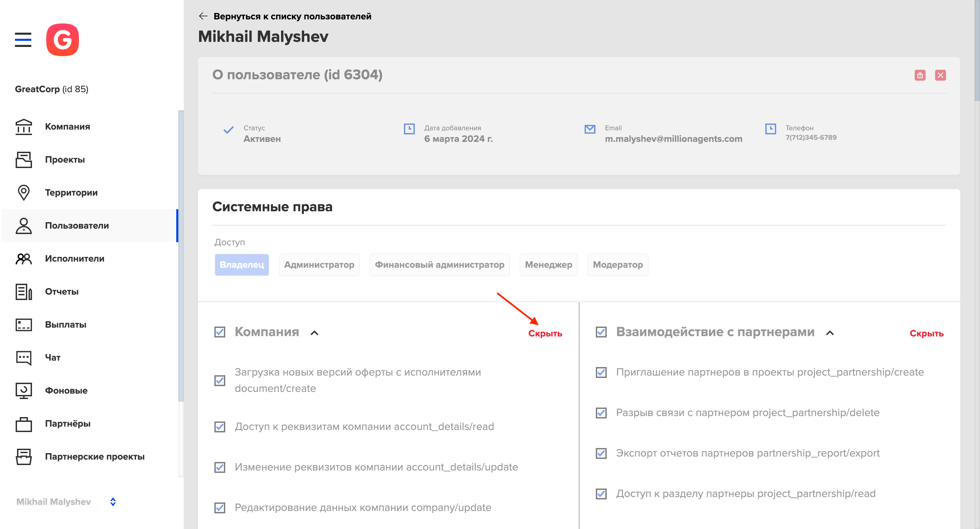This screenshot has height=529, width=980.
Task: Click the Отчеты report icon
Action: [23, 292]
